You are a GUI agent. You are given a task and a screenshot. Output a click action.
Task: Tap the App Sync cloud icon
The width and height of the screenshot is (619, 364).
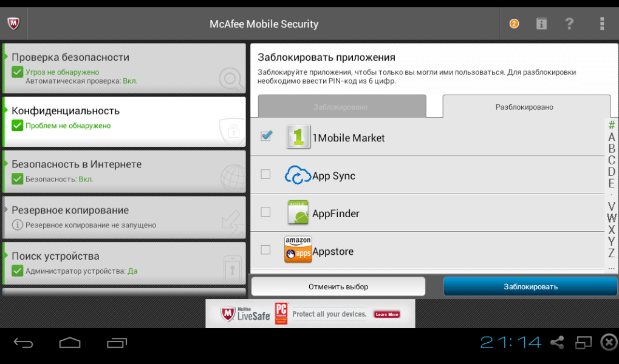[x=298, y=175]
